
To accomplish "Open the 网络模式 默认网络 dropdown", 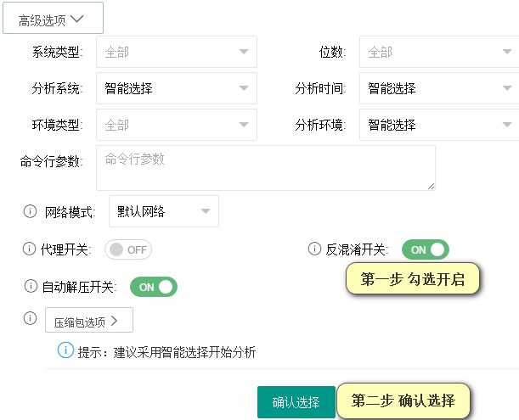I will coord(164,211).
